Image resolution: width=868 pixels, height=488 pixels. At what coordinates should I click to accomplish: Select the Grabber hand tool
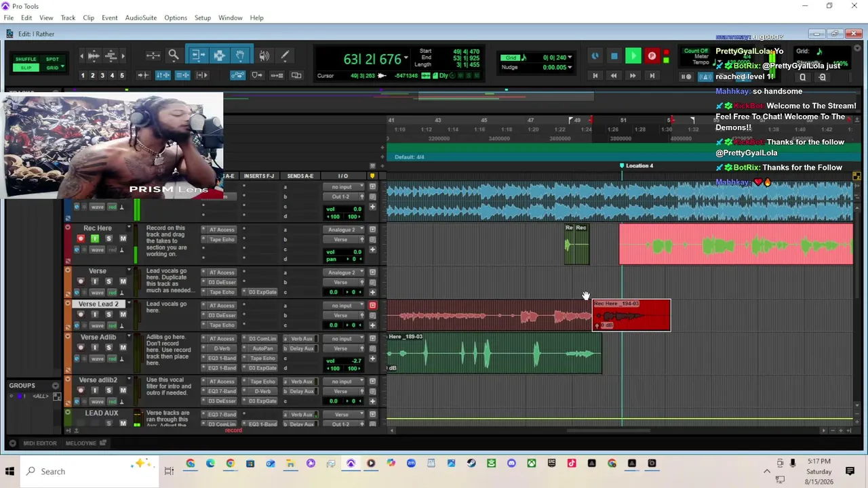click(x=240, y=56)
